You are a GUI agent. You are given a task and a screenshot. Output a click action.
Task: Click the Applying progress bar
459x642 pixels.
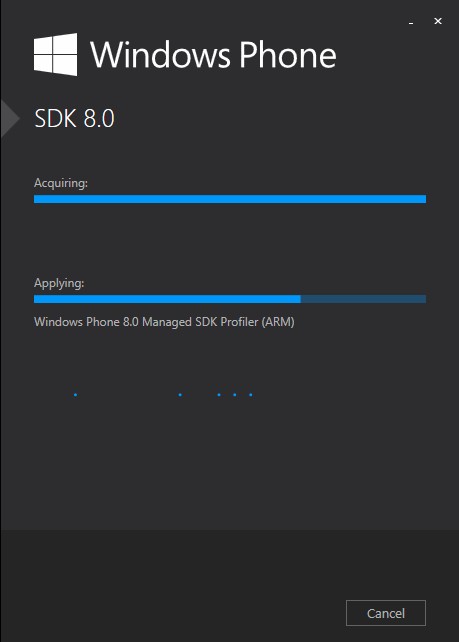[x=230, y=299]
